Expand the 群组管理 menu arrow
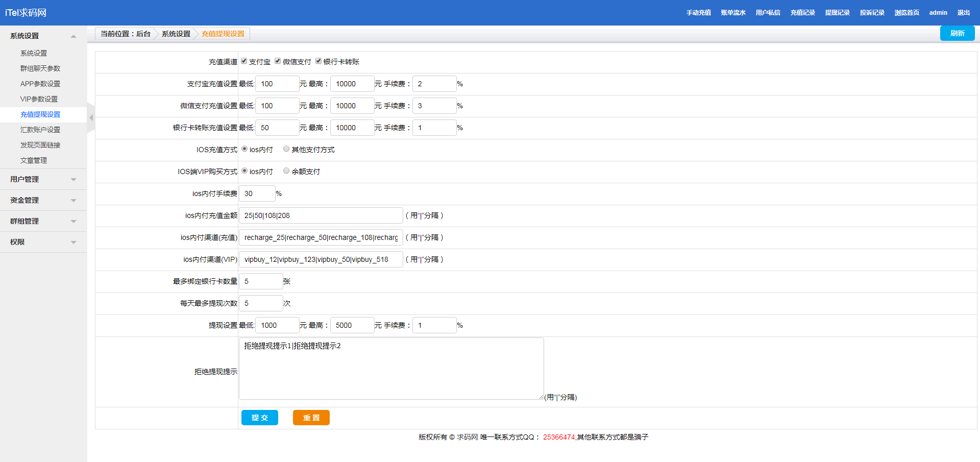 click(x=73, y=222)
